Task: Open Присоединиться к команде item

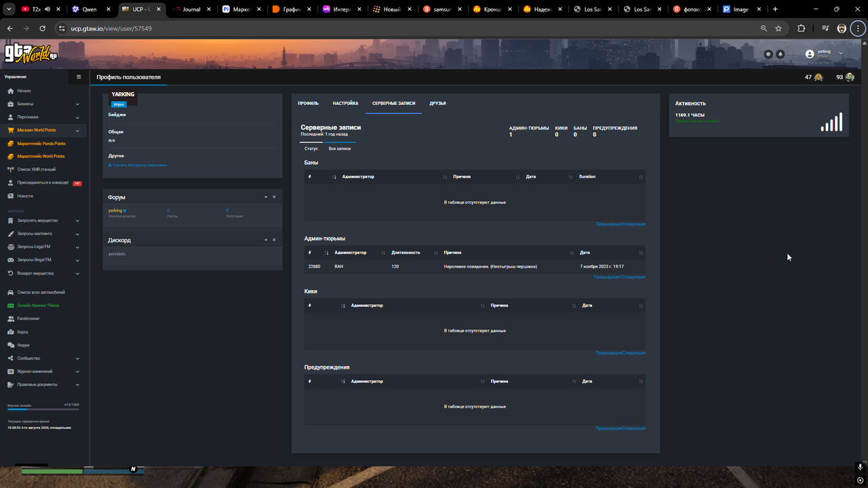Action: [43, 183]
